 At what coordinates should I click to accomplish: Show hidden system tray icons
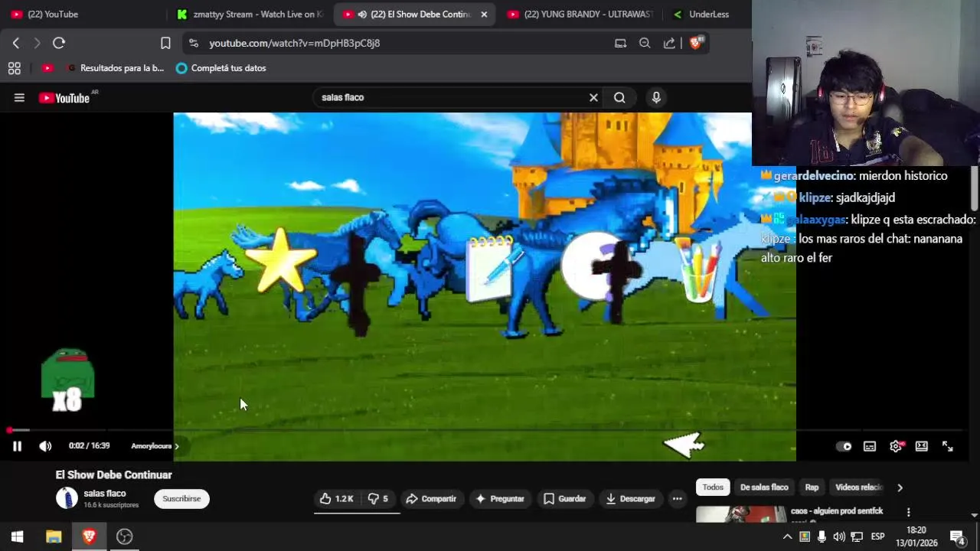[787, 536]
